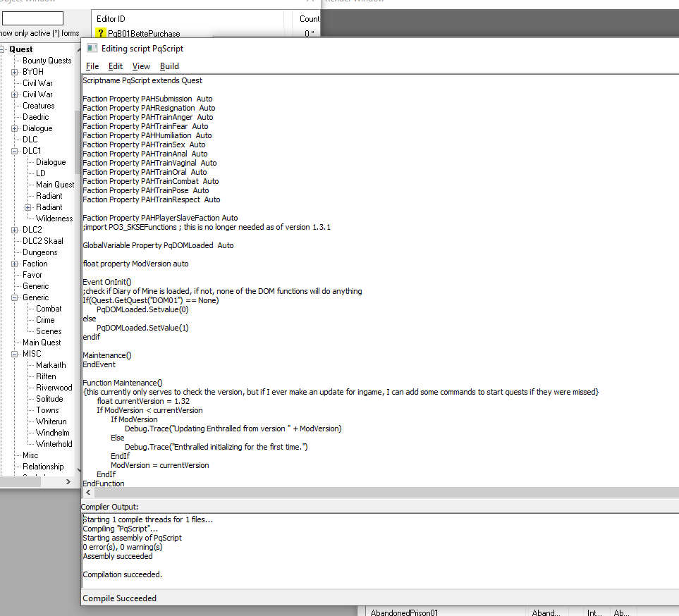Open the View menu in script editor
679x616 pixels.
141,66
